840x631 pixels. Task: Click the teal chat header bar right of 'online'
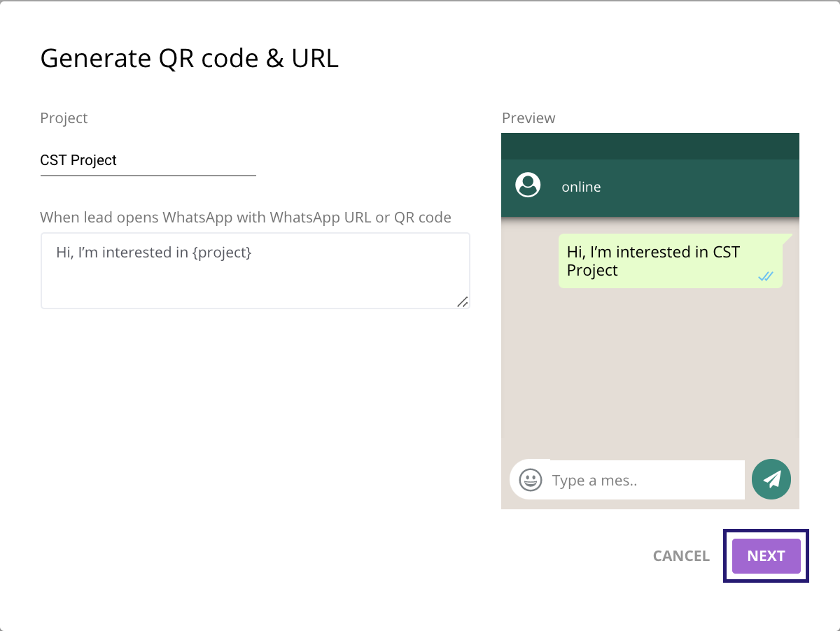click(700, 187)
